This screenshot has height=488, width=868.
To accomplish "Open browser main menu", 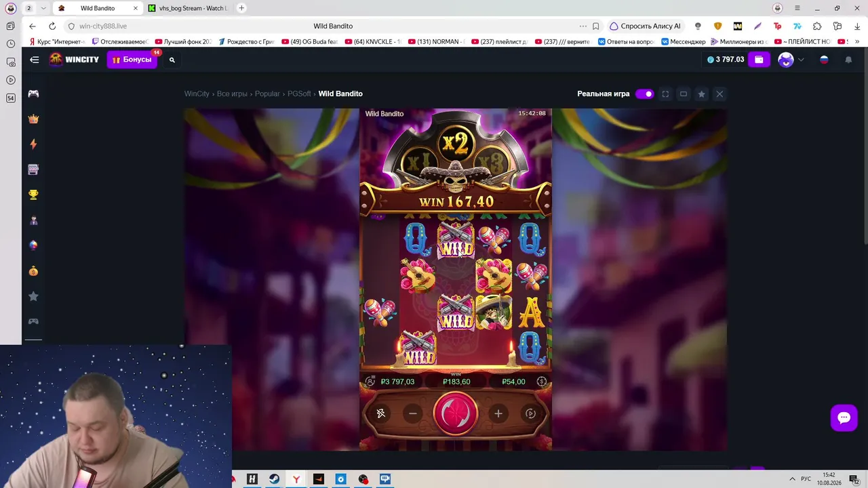I will click(797, 8).
